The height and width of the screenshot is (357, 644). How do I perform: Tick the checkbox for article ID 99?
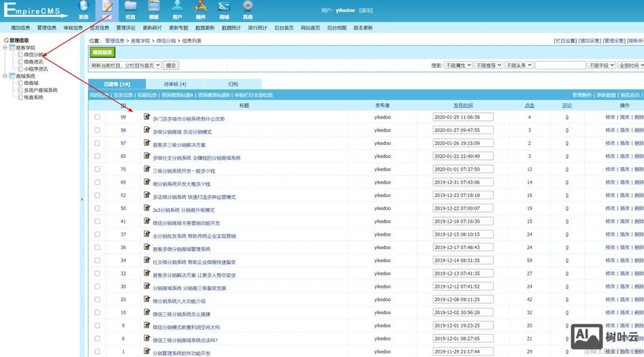click(97, 117)
